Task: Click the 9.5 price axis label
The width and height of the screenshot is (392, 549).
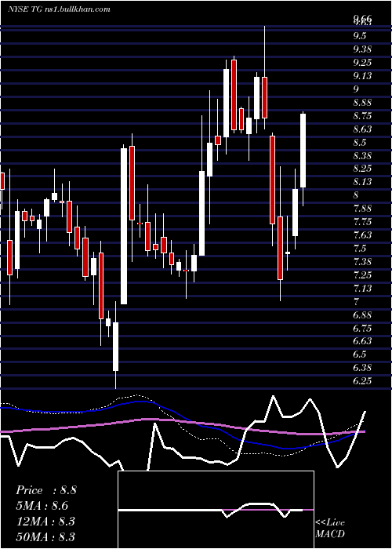Action: coord(360,36)
